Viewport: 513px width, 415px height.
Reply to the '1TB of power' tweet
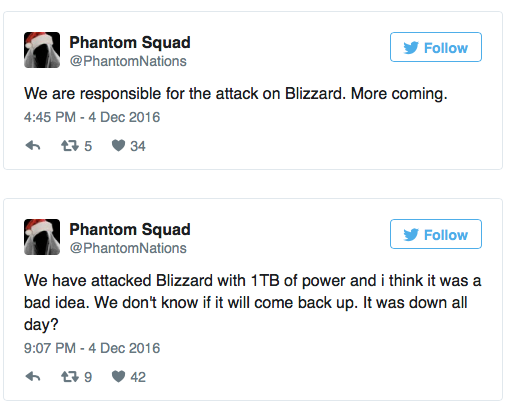click(x=33, y=377)
